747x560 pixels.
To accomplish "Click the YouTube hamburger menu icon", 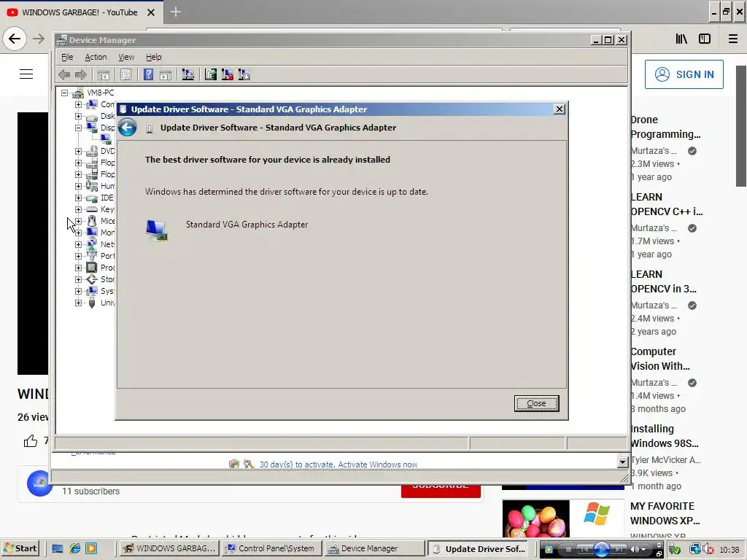I will tap(26, 74).
